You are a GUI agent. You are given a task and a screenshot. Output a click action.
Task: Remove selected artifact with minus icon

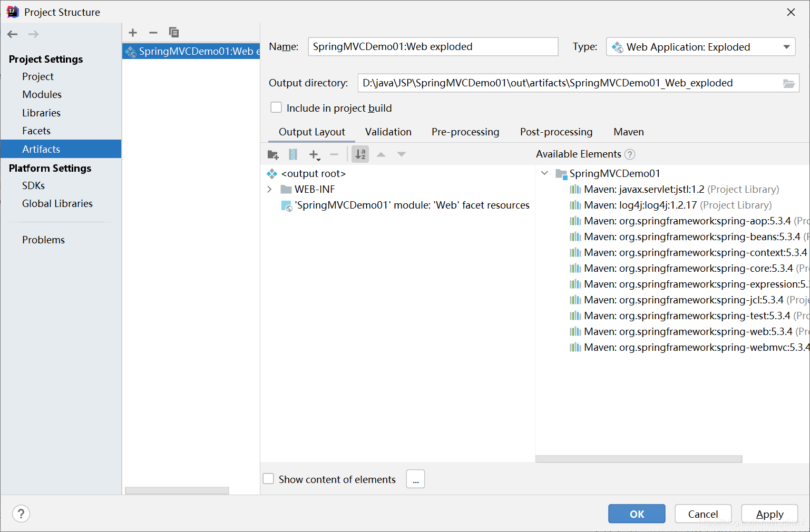tap(153, 33)
